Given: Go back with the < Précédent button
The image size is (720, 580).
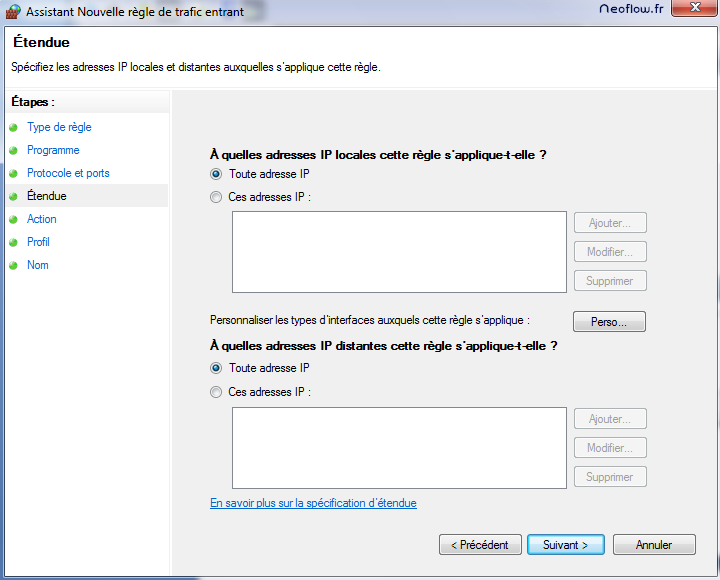Looking at the screenshot, I should click(x=480, y=545).
